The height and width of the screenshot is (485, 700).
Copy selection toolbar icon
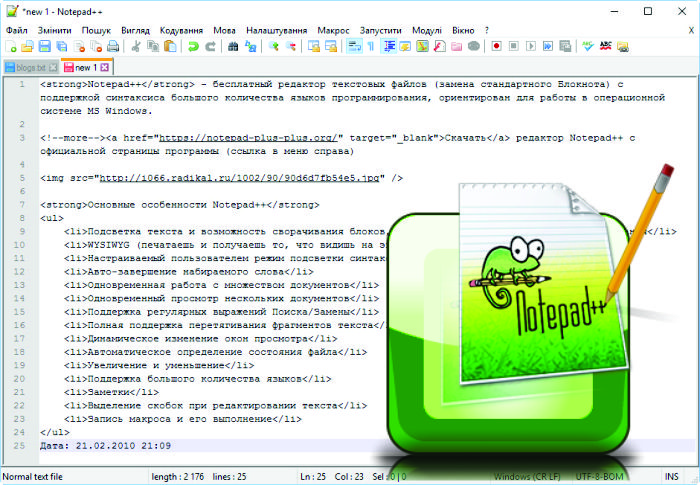point(153,46)
